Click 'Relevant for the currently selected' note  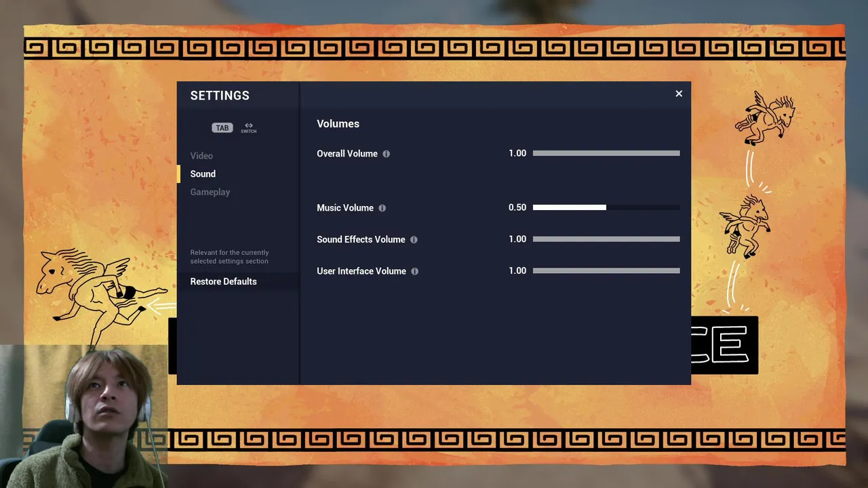(229, 257)
